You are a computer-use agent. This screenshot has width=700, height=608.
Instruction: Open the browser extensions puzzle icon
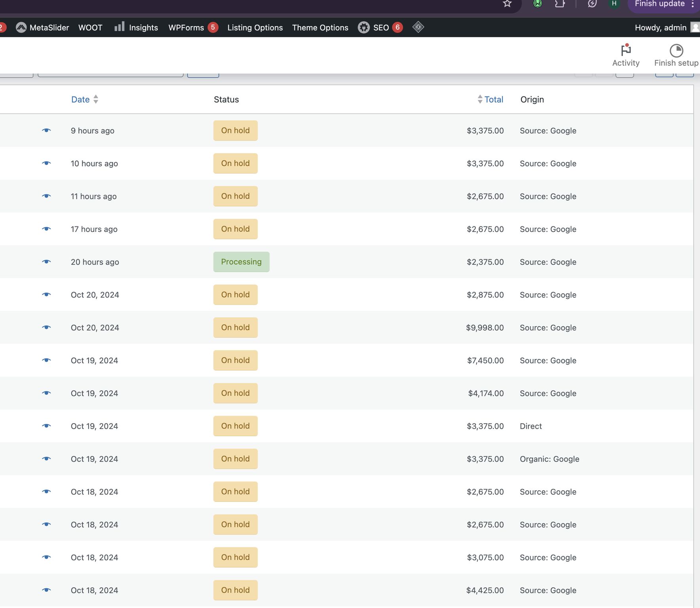(560, 4)
